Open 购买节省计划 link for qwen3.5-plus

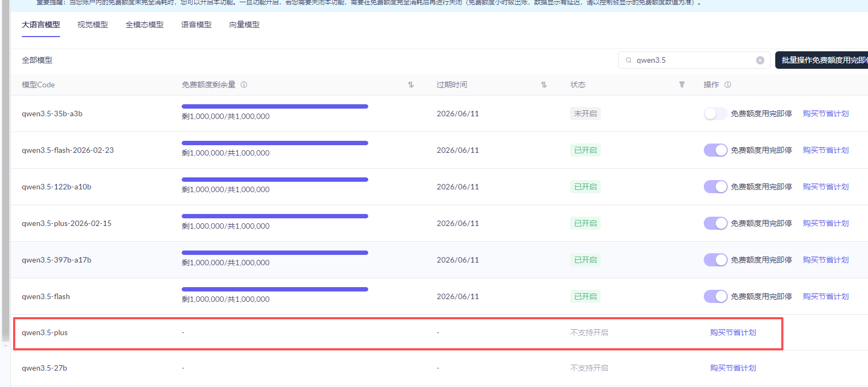733,332
